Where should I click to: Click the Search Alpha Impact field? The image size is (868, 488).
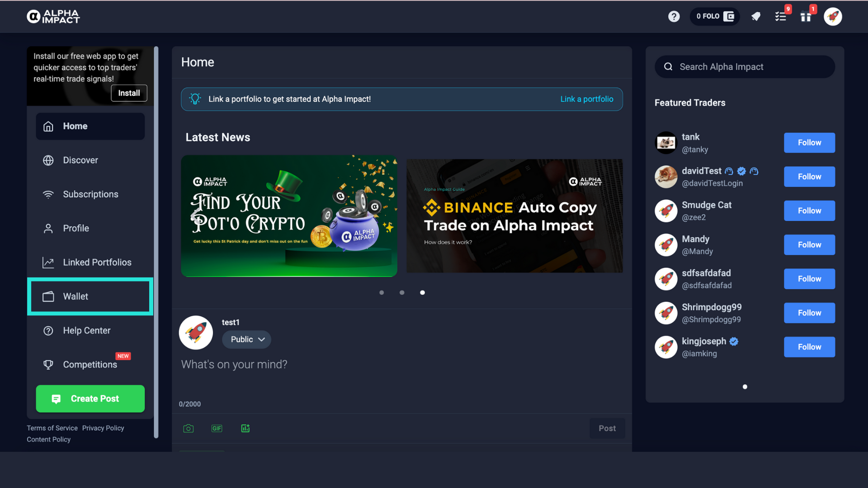coord(745,67)
